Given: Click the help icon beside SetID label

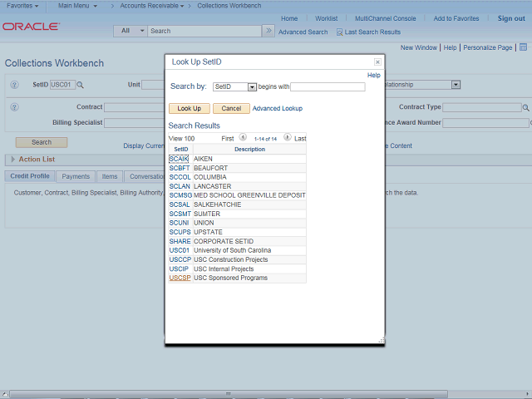Looking at the screenshot, I should pos(14,85).
